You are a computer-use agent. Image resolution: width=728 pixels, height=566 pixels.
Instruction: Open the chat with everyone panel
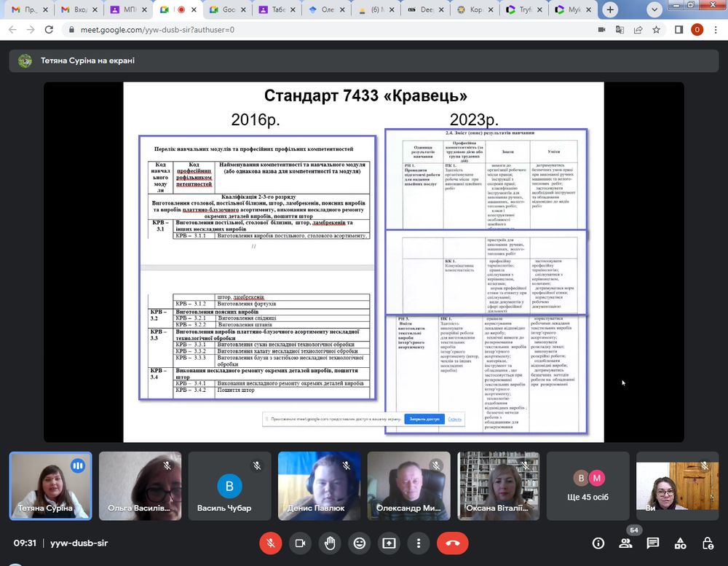653,543
